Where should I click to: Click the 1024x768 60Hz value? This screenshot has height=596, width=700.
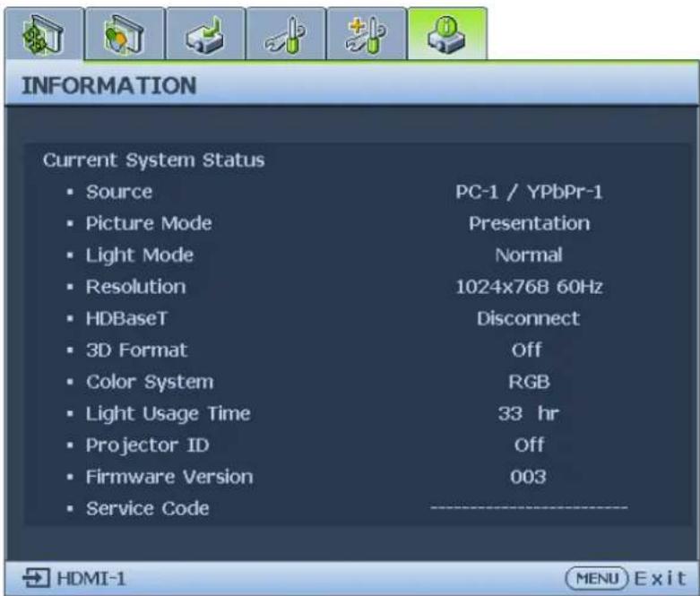click(x=529, y=287)
